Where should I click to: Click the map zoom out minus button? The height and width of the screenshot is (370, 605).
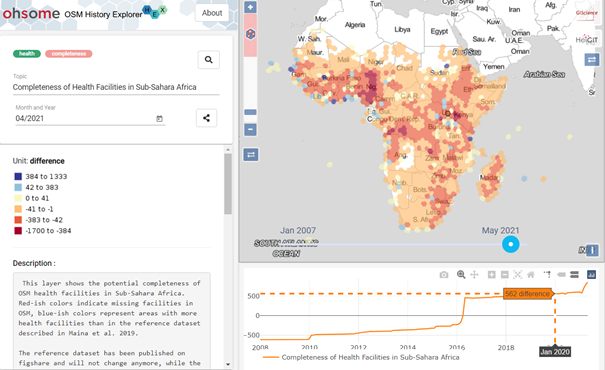(250, 129)
